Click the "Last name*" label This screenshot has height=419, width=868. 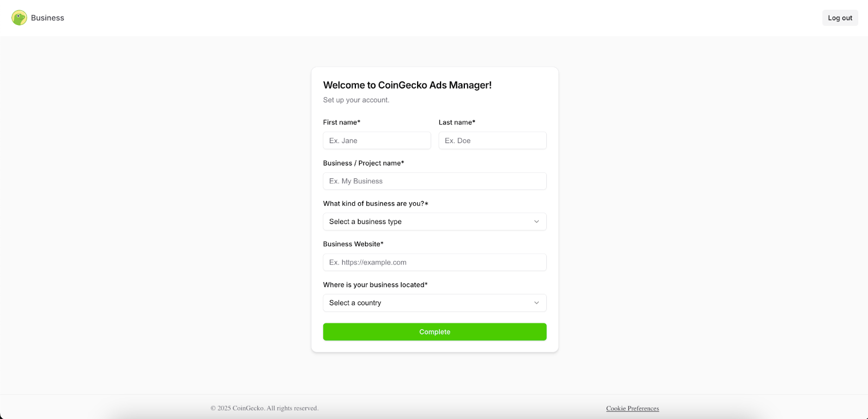457,123
